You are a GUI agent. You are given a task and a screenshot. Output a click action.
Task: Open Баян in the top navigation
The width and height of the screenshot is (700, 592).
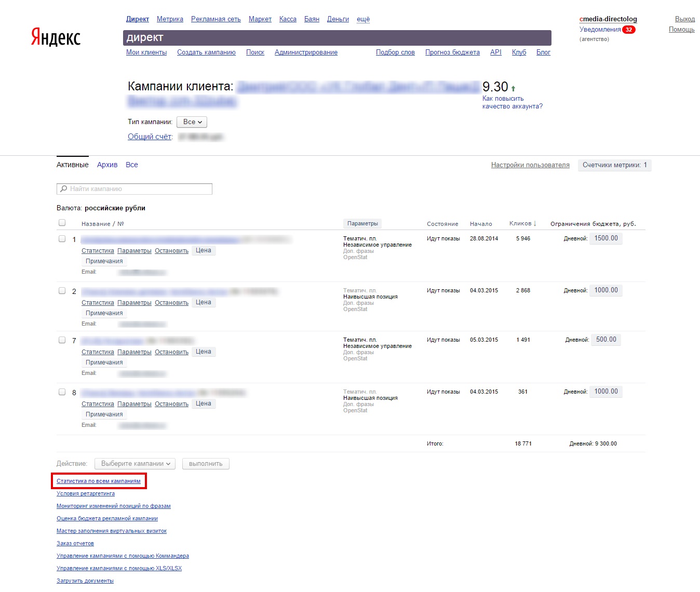312,19
